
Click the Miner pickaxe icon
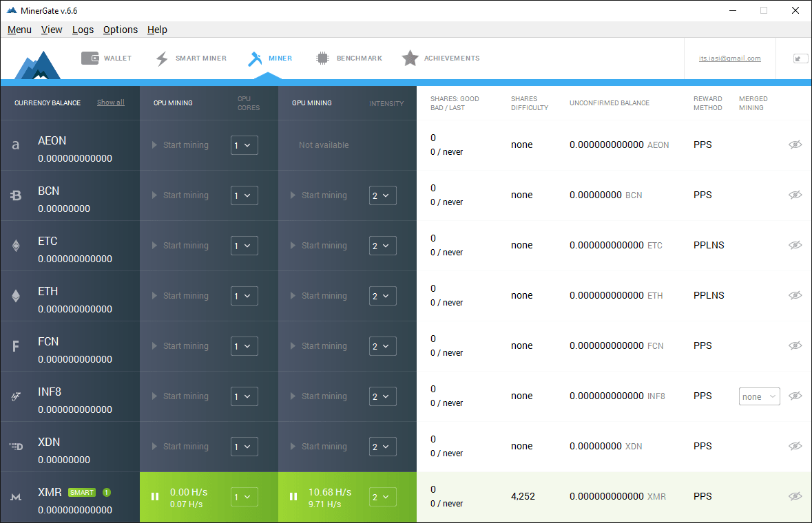[x=255, y=58]
